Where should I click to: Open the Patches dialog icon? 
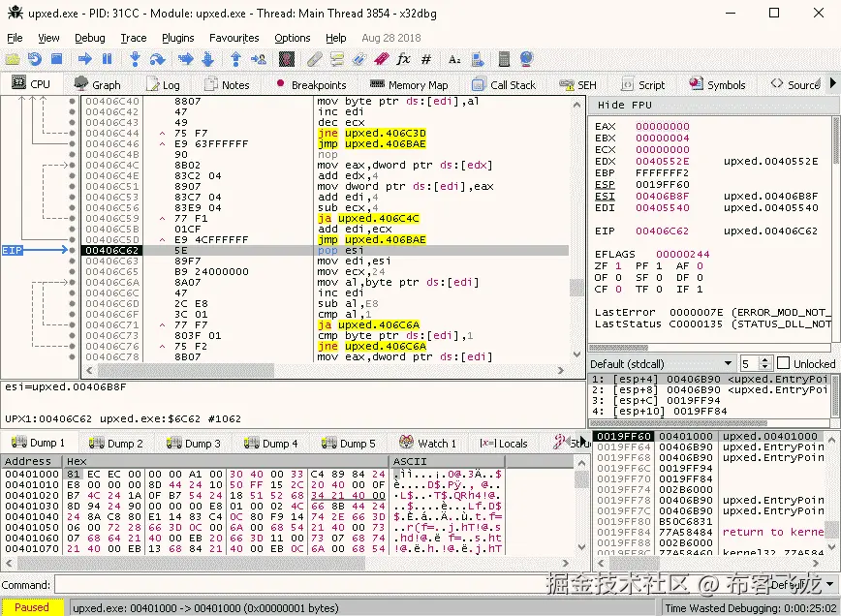tap(314, 59)
